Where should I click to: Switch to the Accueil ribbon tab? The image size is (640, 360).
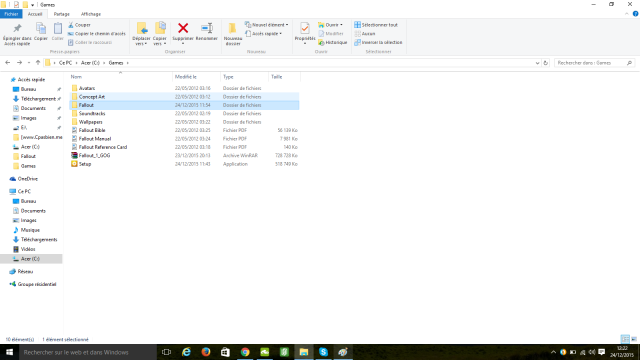pyautogui.click(x=35, y=14)
